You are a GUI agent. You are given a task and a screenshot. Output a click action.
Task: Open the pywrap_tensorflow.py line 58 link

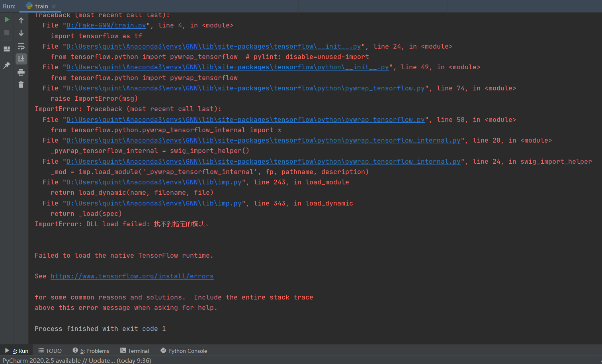click(x=246, y=119)
